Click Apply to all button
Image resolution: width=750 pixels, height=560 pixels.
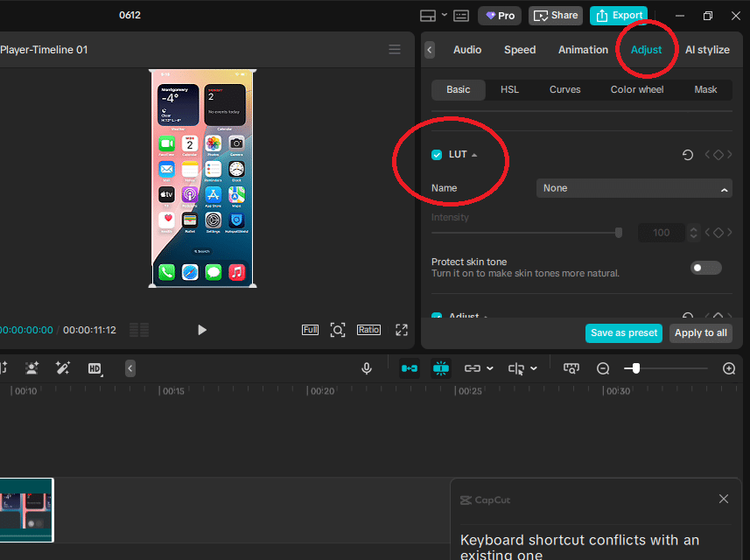click(701, 333)
